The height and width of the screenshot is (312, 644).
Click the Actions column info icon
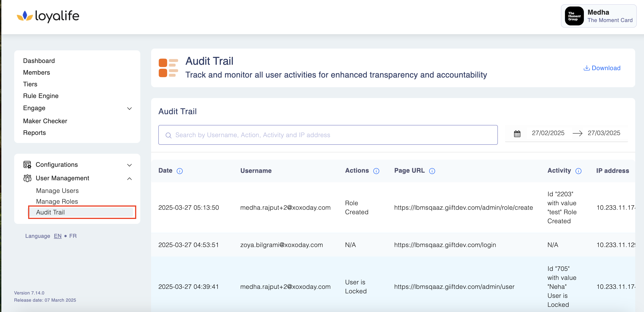376,171
